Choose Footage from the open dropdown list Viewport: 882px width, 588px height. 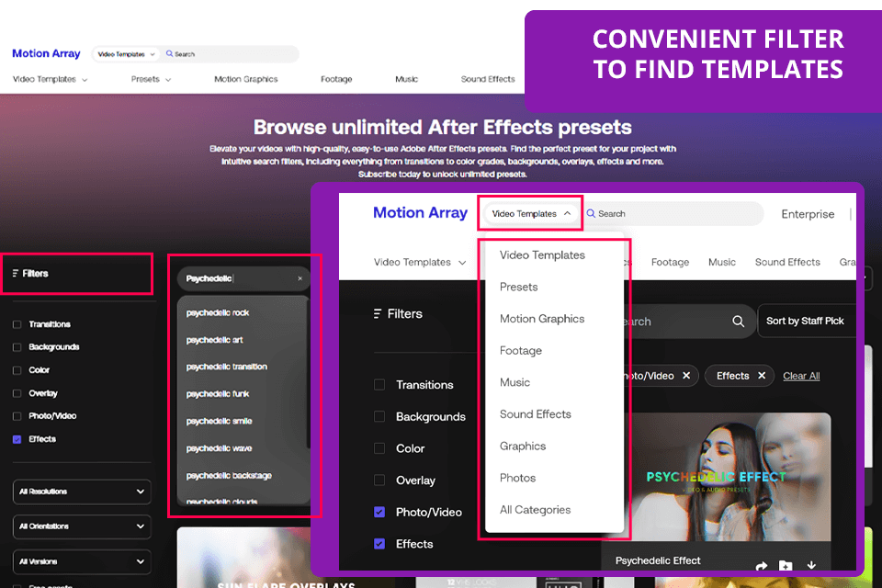(x=520, y=351)
